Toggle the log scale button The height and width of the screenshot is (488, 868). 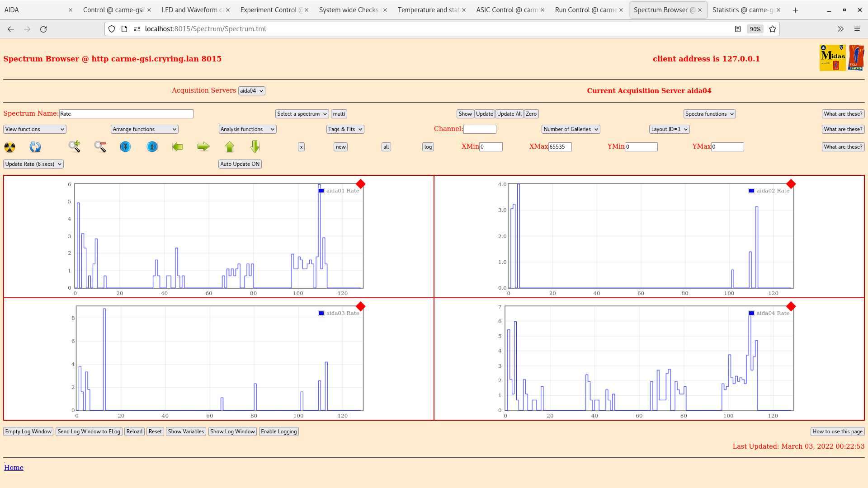(428, 147)
